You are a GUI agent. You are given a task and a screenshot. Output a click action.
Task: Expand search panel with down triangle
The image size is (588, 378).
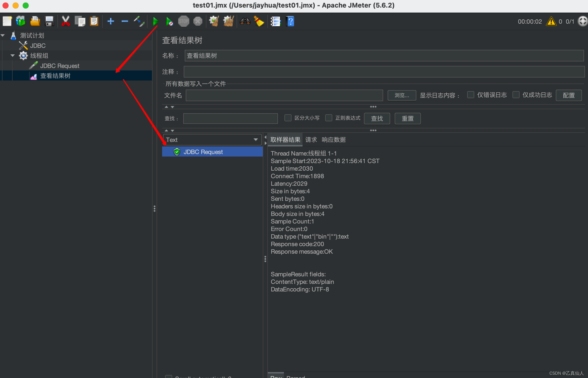click(172, 131)
